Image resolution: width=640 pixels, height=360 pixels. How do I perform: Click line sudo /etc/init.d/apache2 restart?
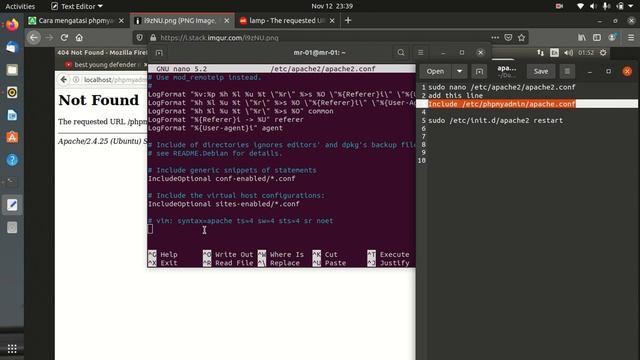496,120
